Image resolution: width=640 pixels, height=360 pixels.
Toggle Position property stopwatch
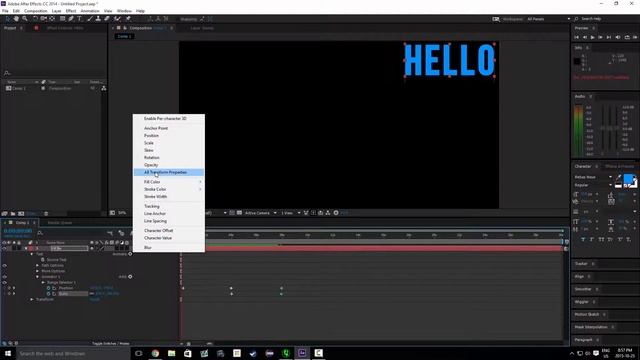click(49, 288)
